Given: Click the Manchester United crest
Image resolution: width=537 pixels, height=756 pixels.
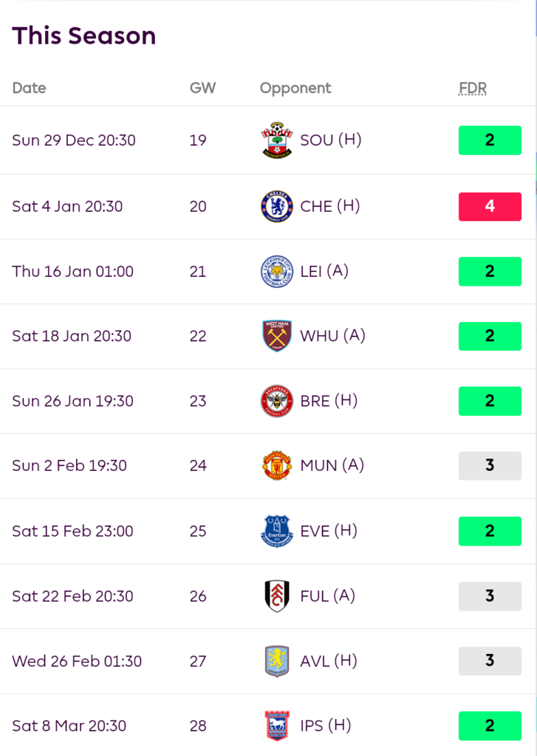Looking at the screenshot, I should pyautogui.click(x=276, y=466).
